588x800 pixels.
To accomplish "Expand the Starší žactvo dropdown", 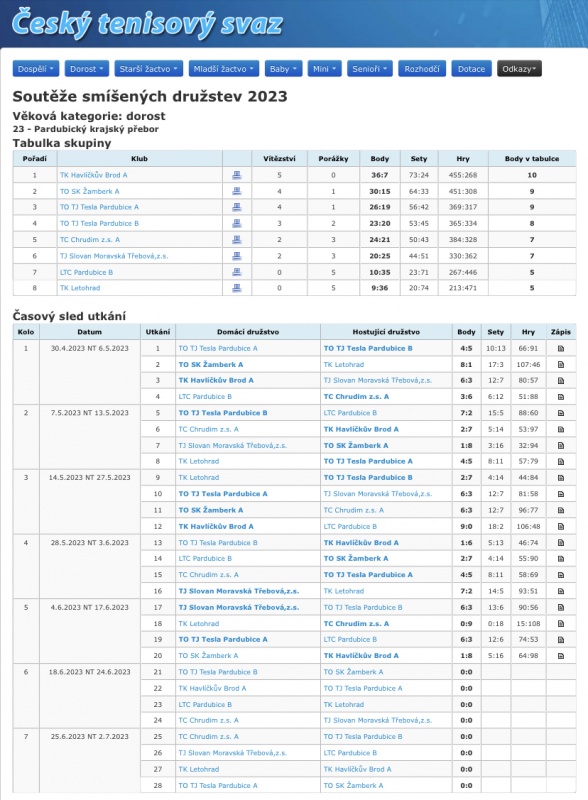I will click(x=149, y=69).
